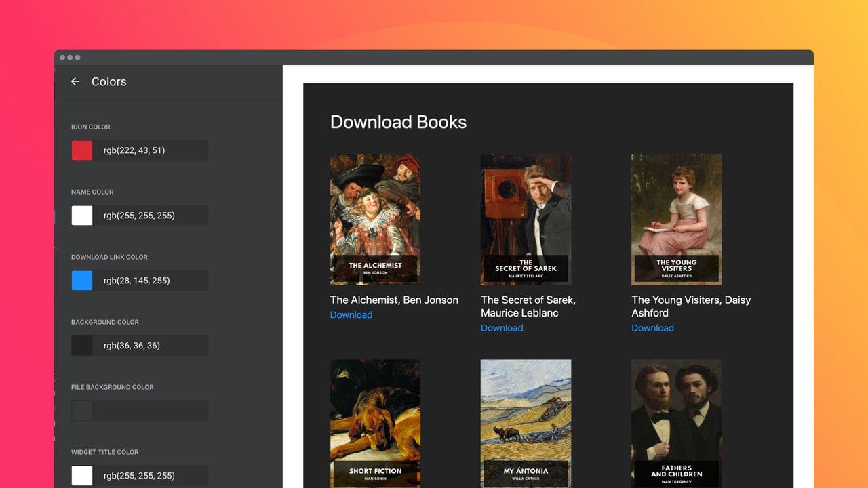Screen dimensions: 868x488
Task: Open the File Background Color swatch
Action: pos(82,411)
